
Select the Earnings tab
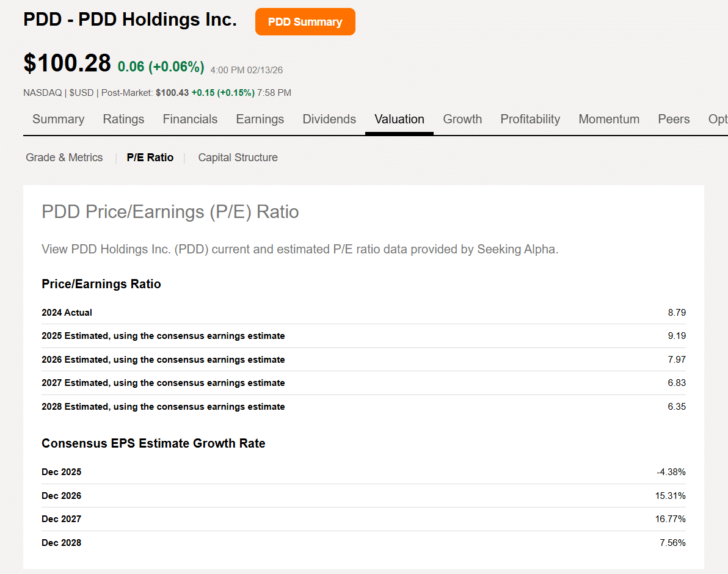coord(260,119)
